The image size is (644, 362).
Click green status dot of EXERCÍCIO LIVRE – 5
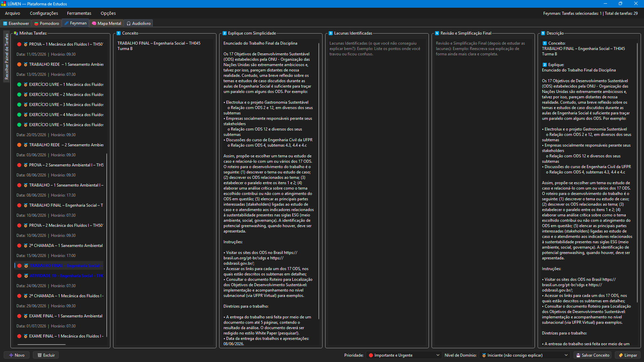point(19,125)
